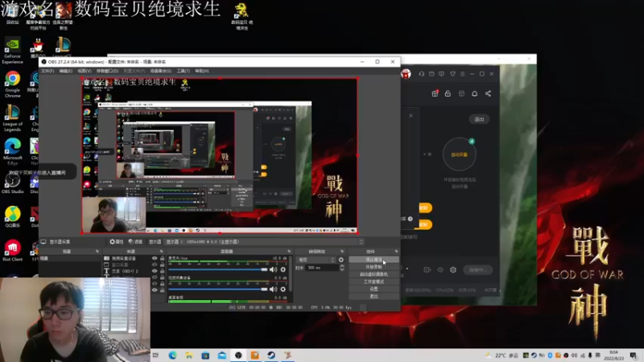
Task: Click the 退出 exit button in streaming app
Action: pos(479,119)
